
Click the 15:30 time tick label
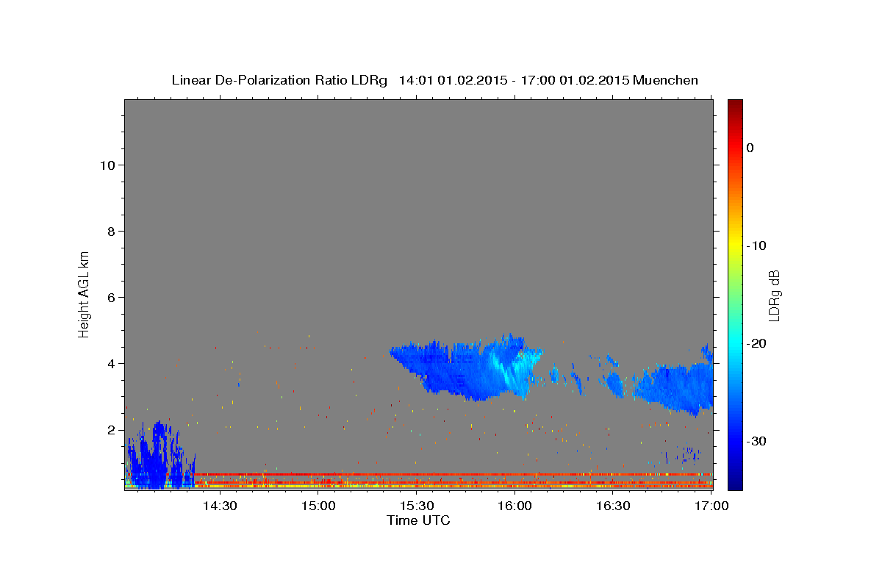coord(417,506)
